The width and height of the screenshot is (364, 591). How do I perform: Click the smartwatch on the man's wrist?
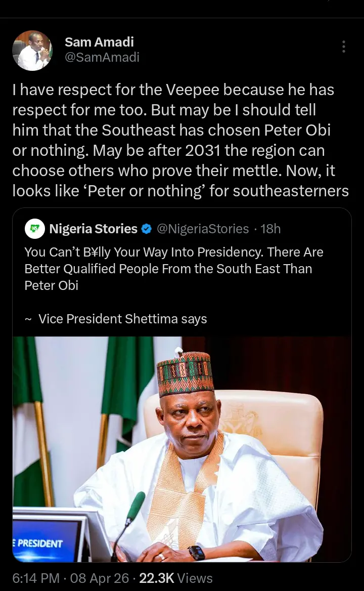click(x=196, y=553)
